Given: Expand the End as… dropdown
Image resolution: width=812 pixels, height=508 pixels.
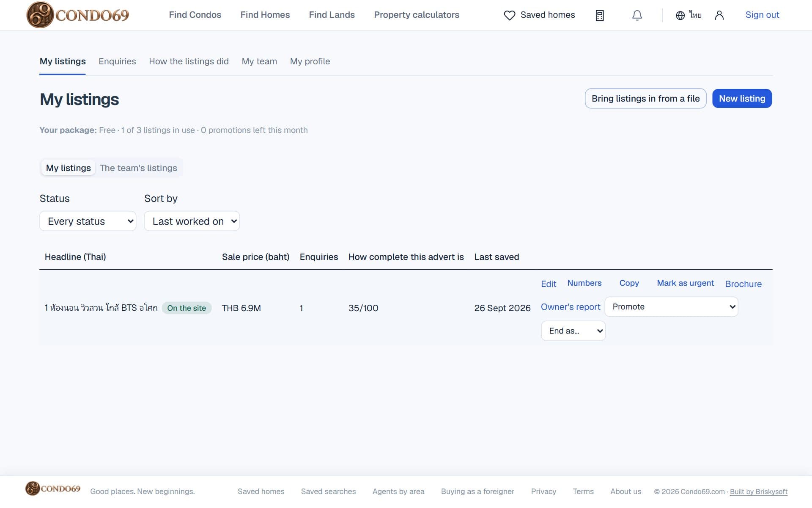Looking at the screenshot, I should click(x=573, y=331).
